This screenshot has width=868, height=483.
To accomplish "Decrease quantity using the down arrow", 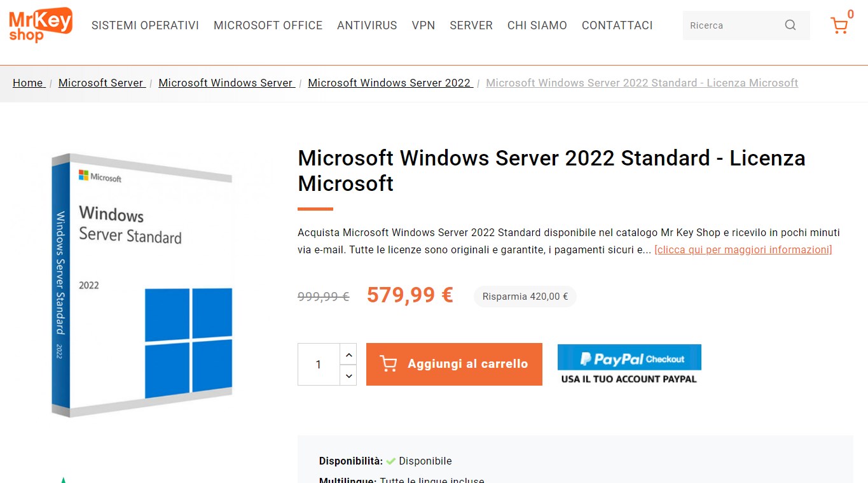I will click(x=348, y=375).
